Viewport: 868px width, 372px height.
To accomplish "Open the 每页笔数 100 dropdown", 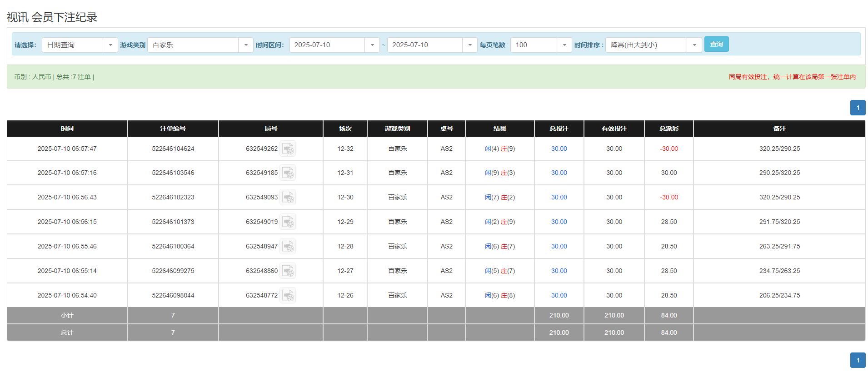I will point(564,45).
